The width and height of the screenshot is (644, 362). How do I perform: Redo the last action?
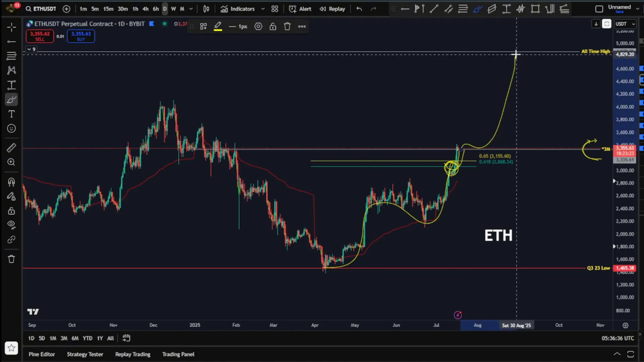tap(373, 9)
